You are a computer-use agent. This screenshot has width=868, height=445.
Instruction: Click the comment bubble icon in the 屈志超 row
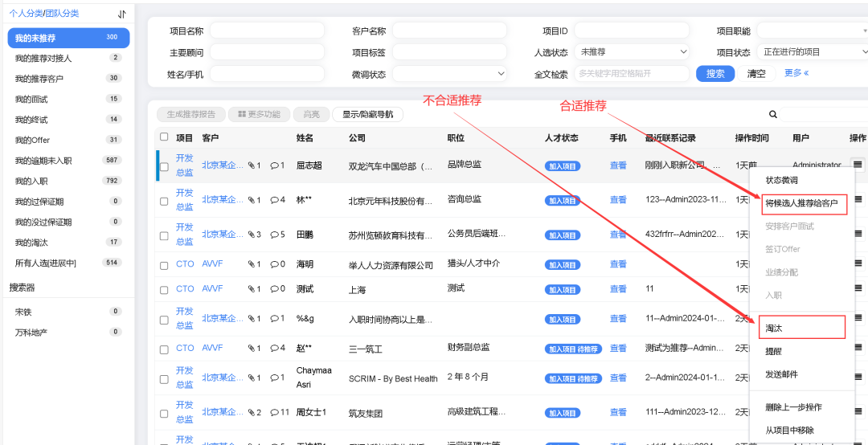(x=274, y=165)
